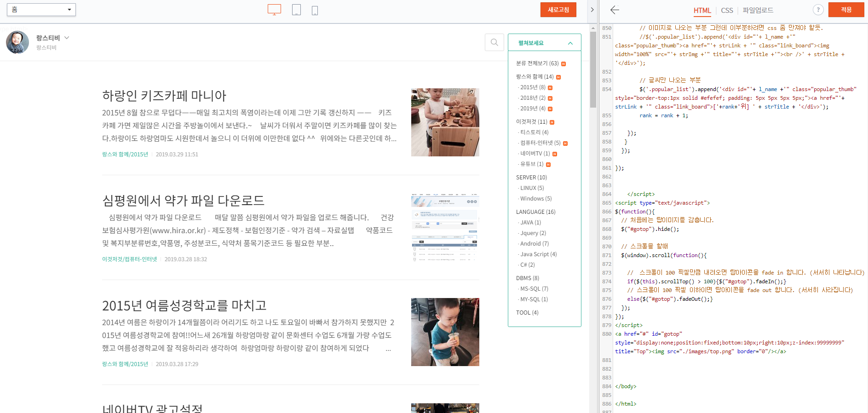Viewport: 868px width, 413px height.
Task: Click the 적용 apply button
Action: [x=846, y=10]
